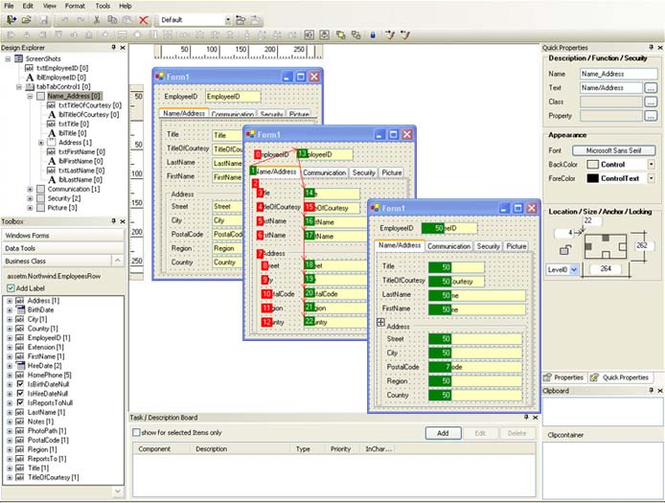Click the new document toolbar icon
Screen dimensions: 665x503
click(11, 20)
